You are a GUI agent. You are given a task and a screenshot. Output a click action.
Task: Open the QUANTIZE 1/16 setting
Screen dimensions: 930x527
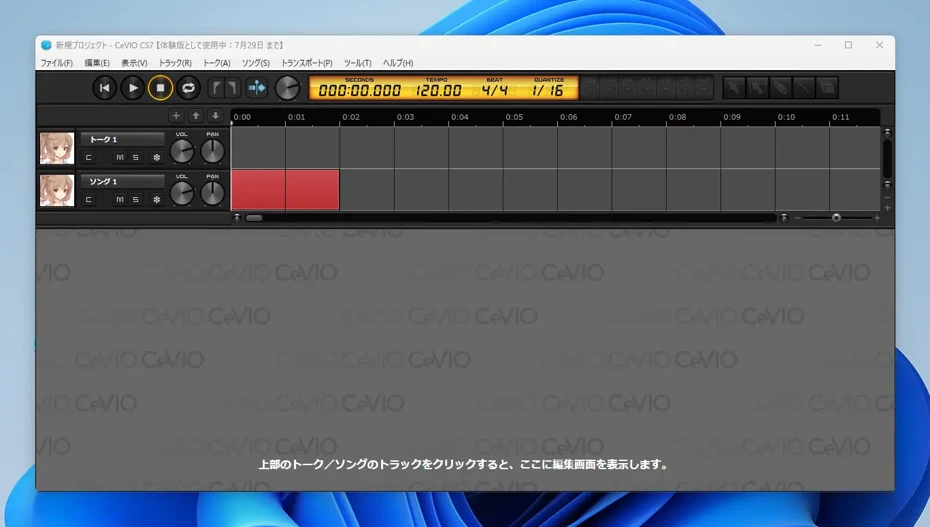tap(547, 90)
